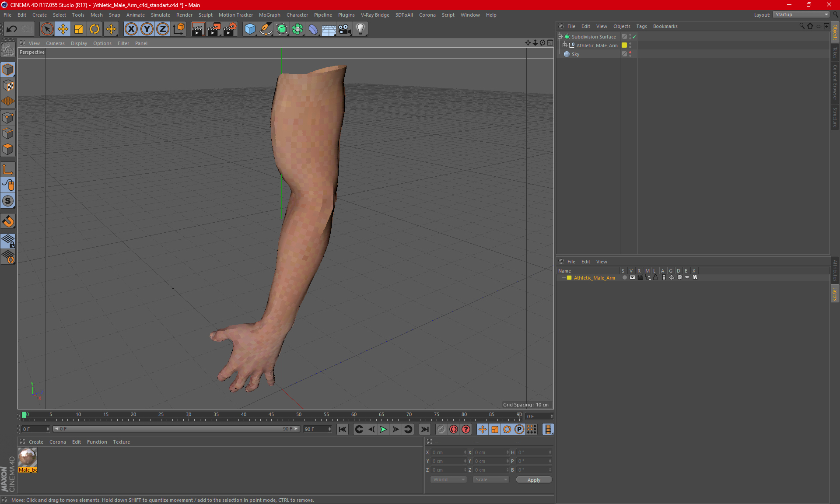Viewport: 840px width, 504px height.
Task: Select the Sky object
Action: pos(575,54)
